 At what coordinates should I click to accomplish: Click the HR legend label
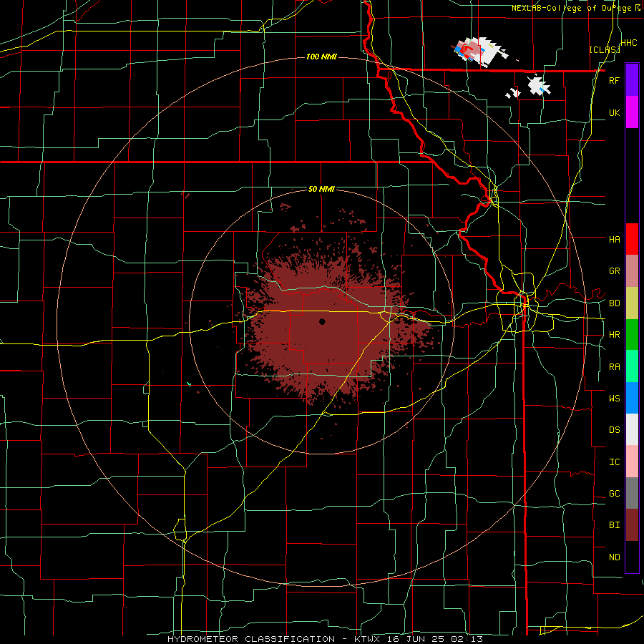coord(614,335)
